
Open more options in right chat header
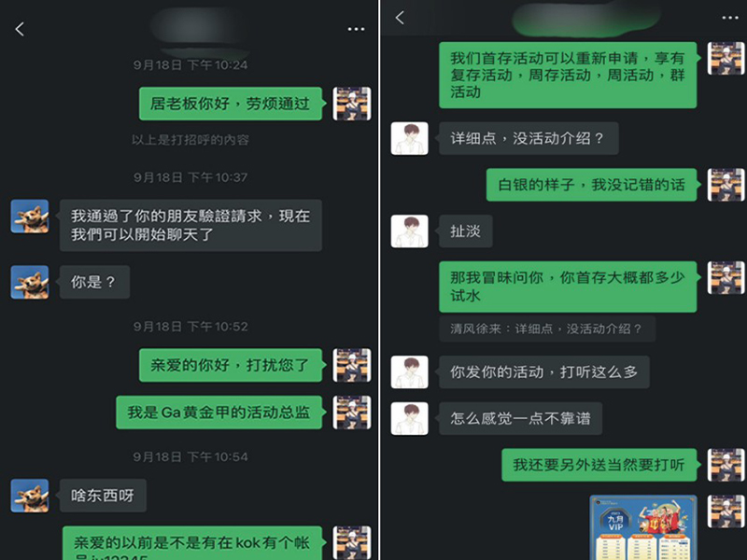(x=730, y=18)
